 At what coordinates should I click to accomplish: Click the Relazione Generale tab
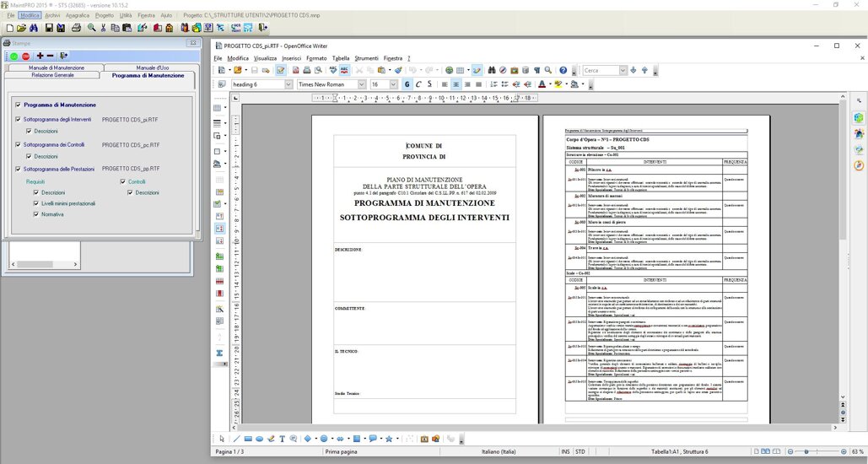pyautogui.click(x=52, y=75)
